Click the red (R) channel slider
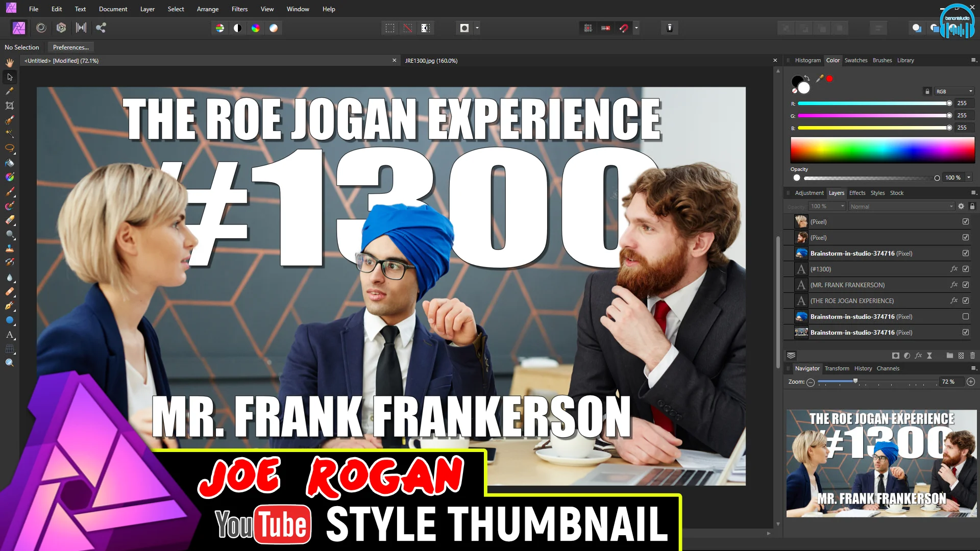 tap(875, 103)
